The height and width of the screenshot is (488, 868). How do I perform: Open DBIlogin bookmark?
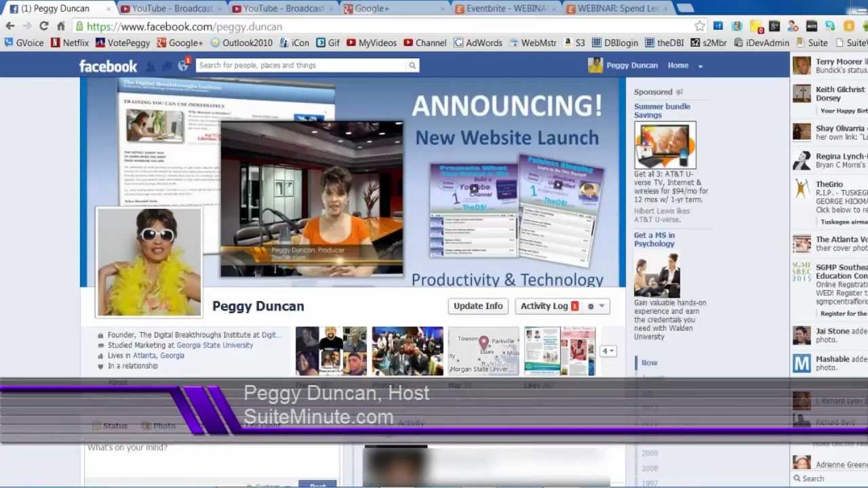[x=615, y=42]
